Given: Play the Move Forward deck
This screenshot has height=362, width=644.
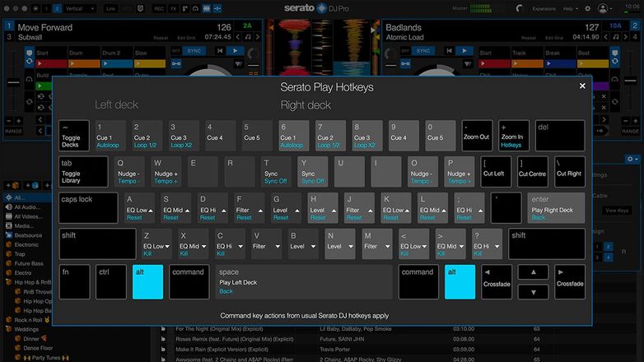Looking at the screenshot, I should point(235,51).
